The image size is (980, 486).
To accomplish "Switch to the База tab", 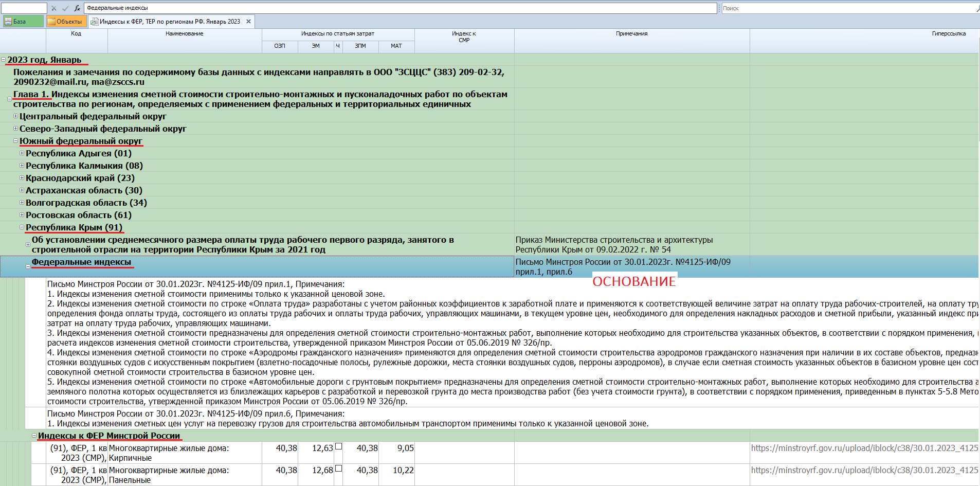I will coord(23,22).
